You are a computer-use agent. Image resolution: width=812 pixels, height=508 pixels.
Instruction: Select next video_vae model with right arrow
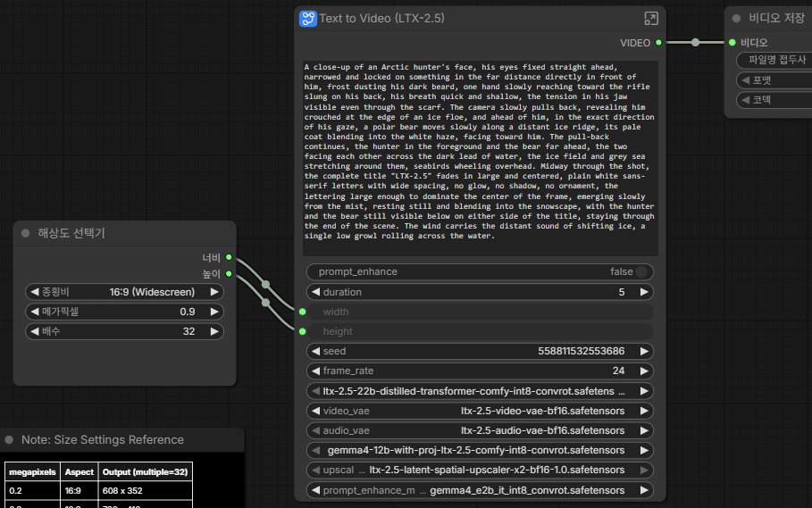pyautogui.click(x=644, y=411)
